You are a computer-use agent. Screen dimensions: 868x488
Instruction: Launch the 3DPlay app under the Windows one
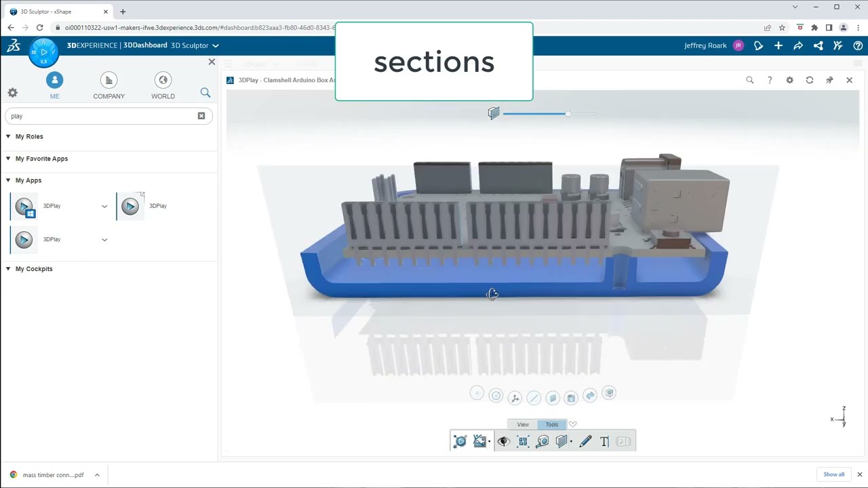(24, 239)
